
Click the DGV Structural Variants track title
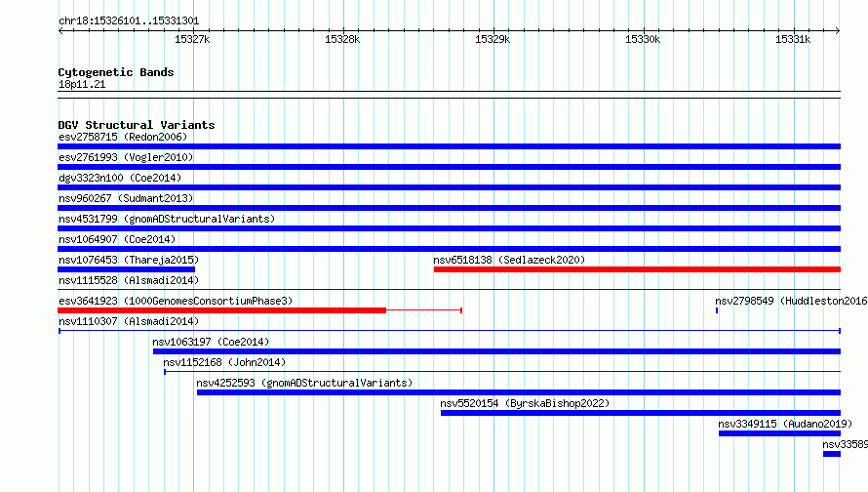(137, 125)
